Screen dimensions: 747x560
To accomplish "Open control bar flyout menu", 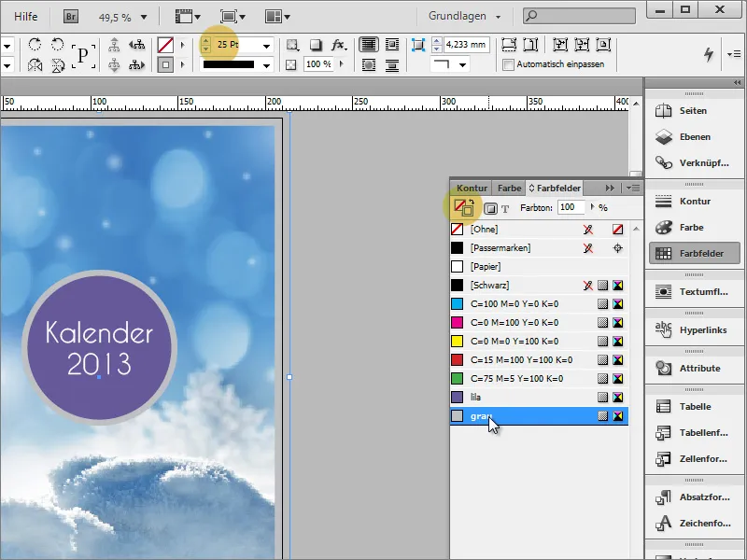I will (734, 54).
